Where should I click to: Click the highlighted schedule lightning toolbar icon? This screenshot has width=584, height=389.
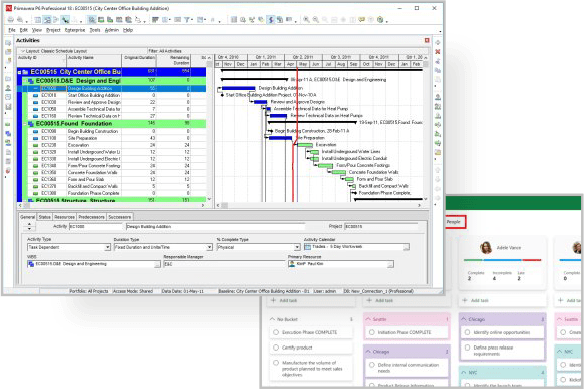click(x=271, y=20)
